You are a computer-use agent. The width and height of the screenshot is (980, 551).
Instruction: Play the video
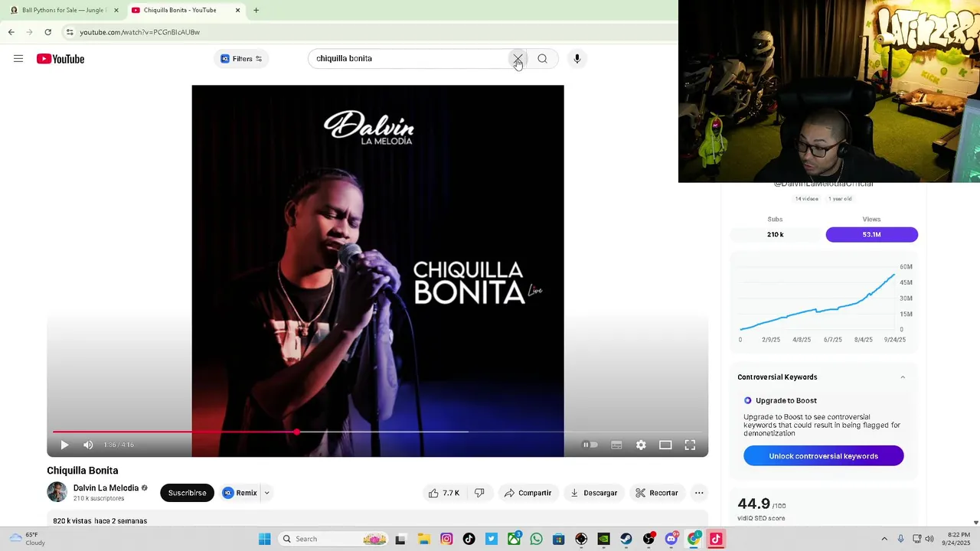pos(64,445)
